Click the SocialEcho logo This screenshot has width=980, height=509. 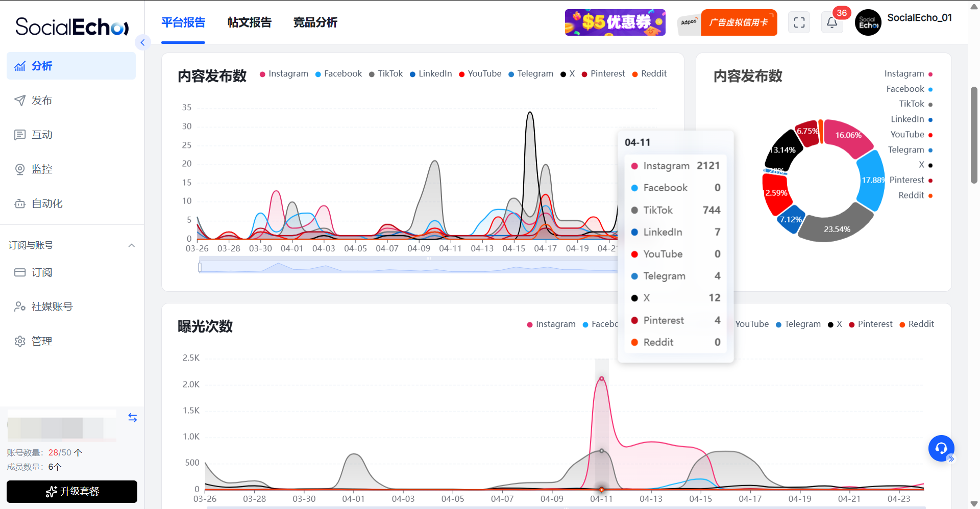tap(72, 27)
